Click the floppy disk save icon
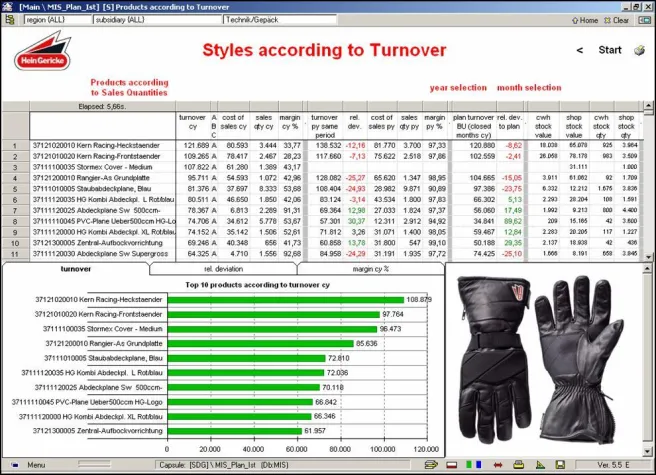656x475 pixels. pos(560,465)
